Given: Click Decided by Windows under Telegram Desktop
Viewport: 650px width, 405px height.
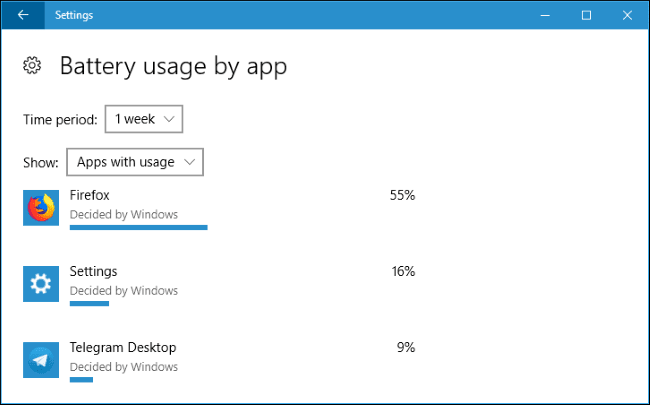Looking at the screenshot, I should [124, 367].
